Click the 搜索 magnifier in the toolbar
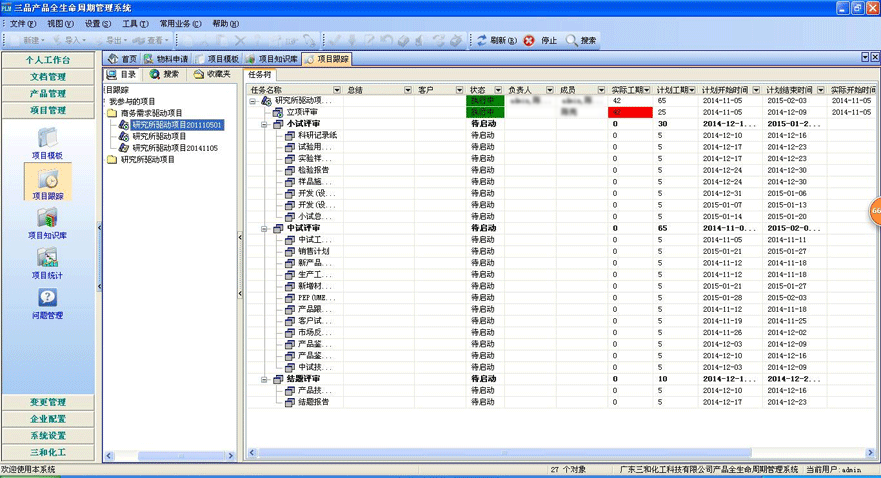Image resolution: width=881 pixels, height=478 pixels. 572,41
